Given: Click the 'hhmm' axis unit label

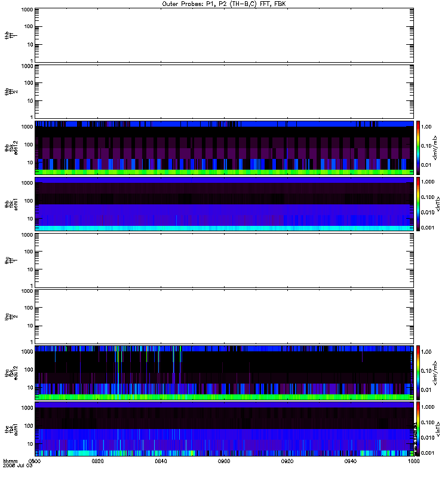Looking at the screenshot, I should tap(10, 461).
